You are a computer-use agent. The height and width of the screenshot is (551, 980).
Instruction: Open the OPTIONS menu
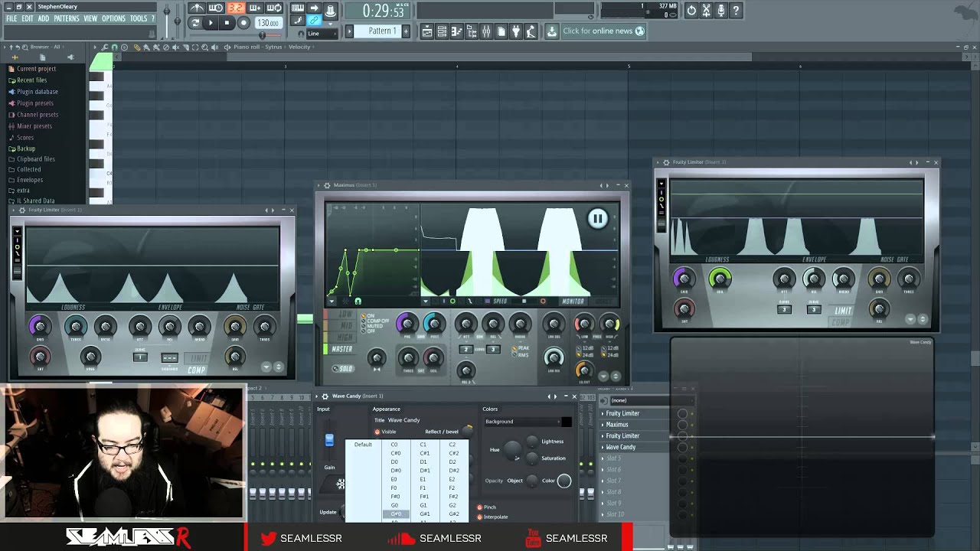click(x=113, y=18)
